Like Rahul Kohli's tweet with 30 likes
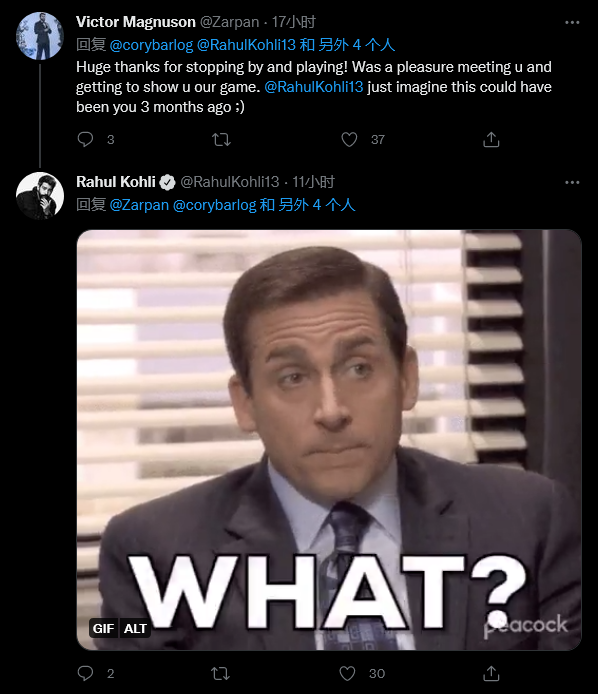 [x=347, y=673]
